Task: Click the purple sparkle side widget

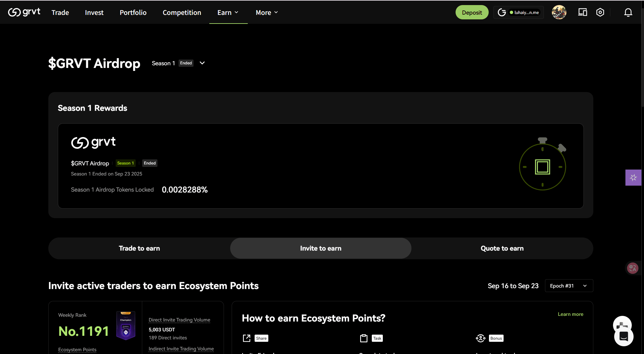Action: 633,178
